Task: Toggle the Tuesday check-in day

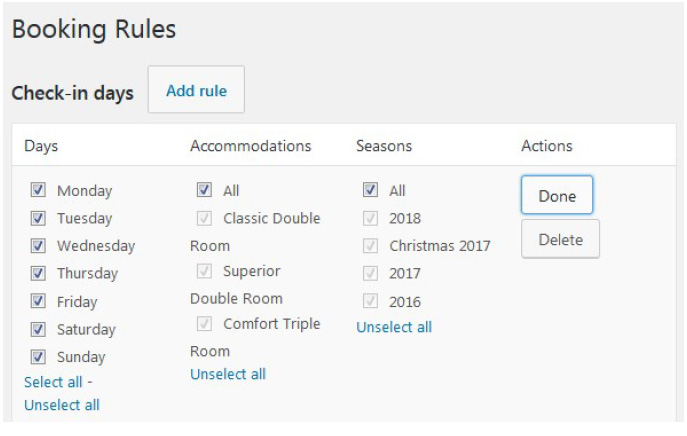Action: (38, 218)
